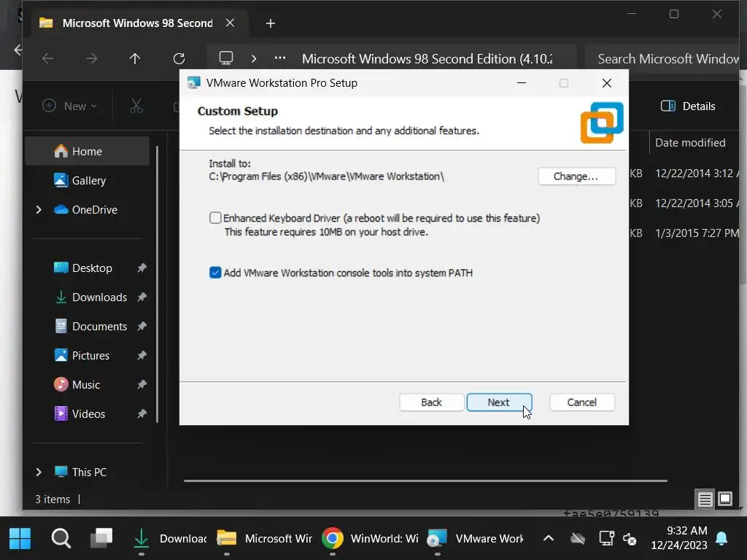Switch to Microsoft Windows folder taskbar item

click(x=264, y=539)
